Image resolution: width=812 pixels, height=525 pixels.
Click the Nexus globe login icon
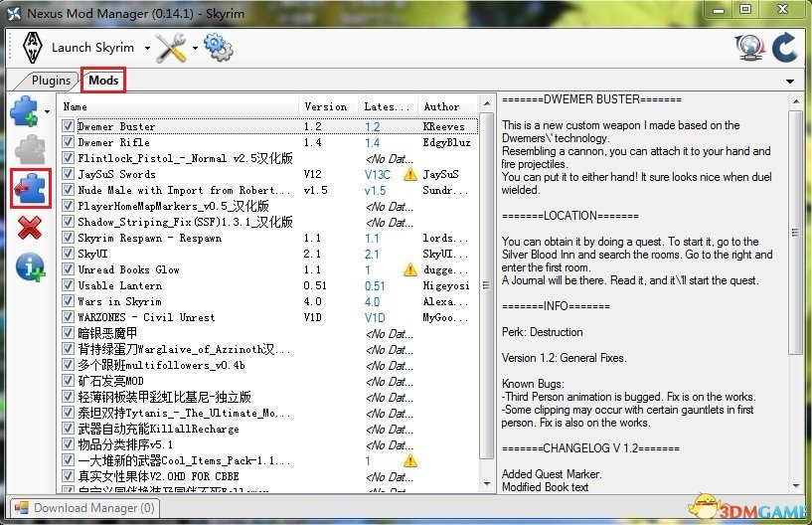[750, 48]
